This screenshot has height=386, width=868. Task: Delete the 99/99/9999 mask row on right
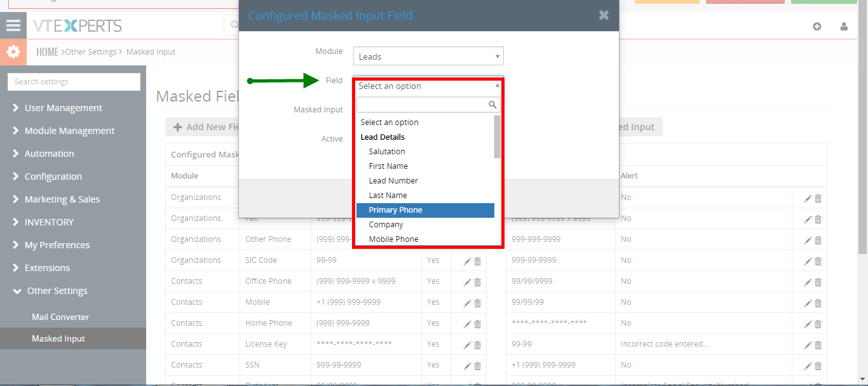point(818,282)
